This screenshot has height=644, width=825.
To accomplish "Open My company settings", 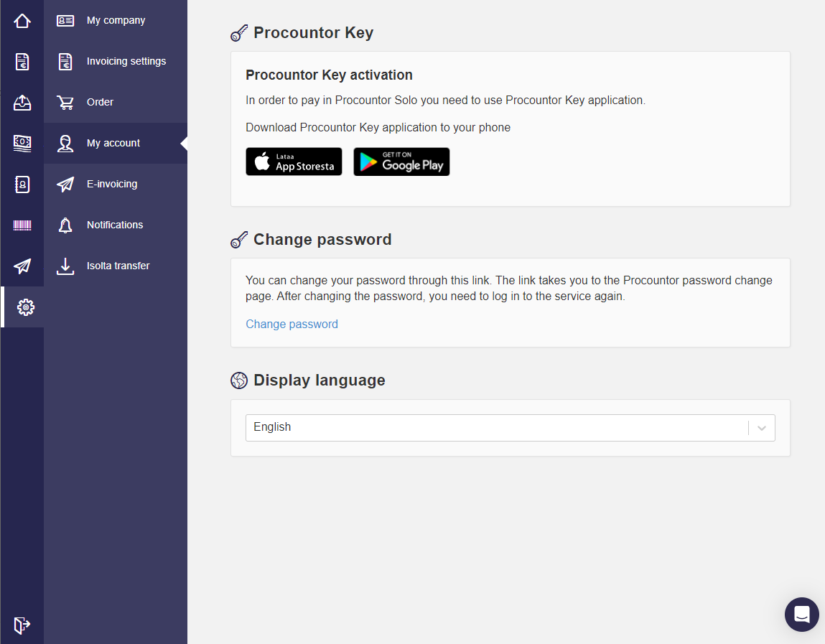I will pos(116,21).
